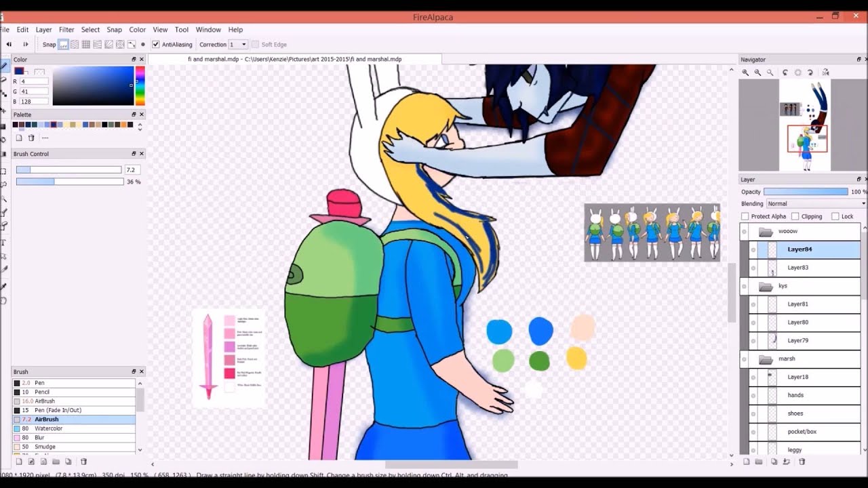Delete selected palette color

(x=31, y=138)
